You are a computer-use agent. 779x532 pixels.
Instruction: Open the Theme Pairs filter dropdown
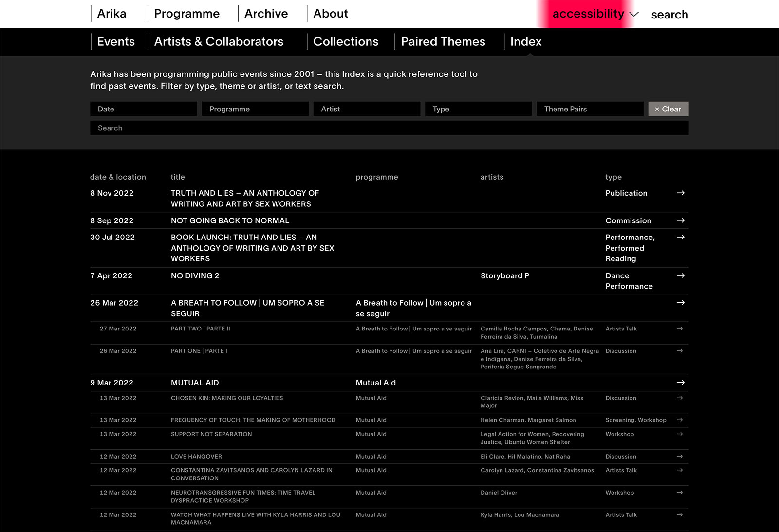coord(590,109)
